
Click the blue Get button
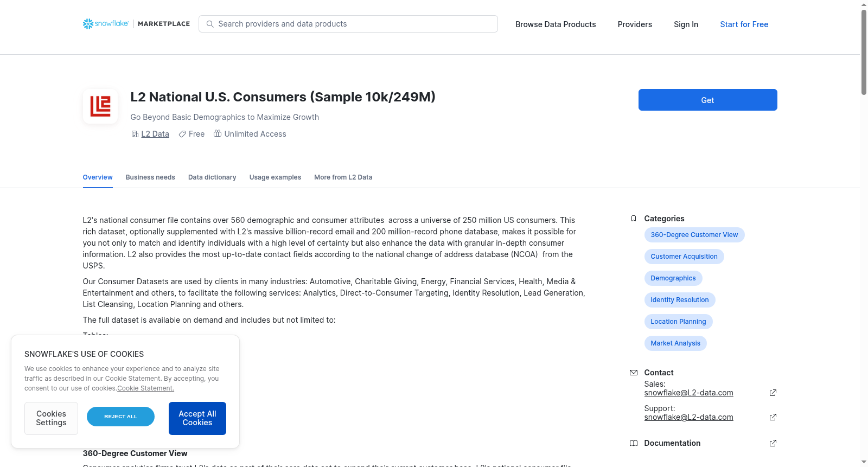pyautogui.click(x=708, y=100)
